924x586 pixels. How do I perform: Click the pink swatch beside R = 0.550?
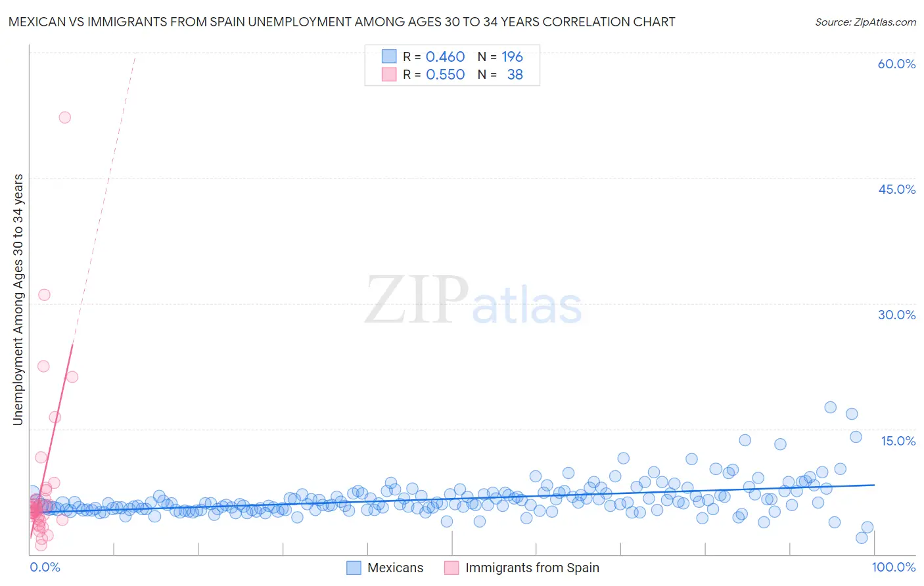[x=389, y=74]
